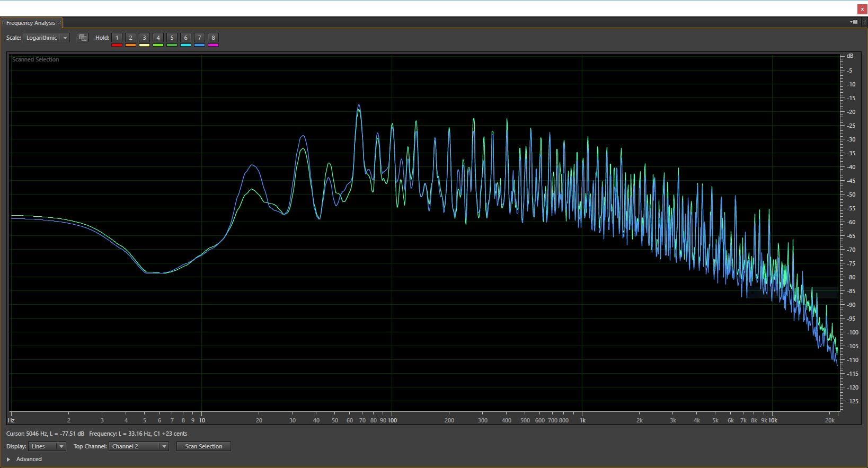Click the 'Scale:' label
868x468 pixels.
click(x=14, y=38)
